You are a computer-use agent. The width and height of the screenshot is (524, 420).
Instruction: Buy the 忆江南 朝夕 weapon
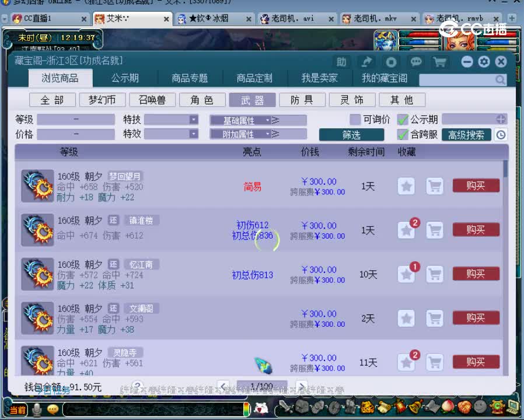476,274
